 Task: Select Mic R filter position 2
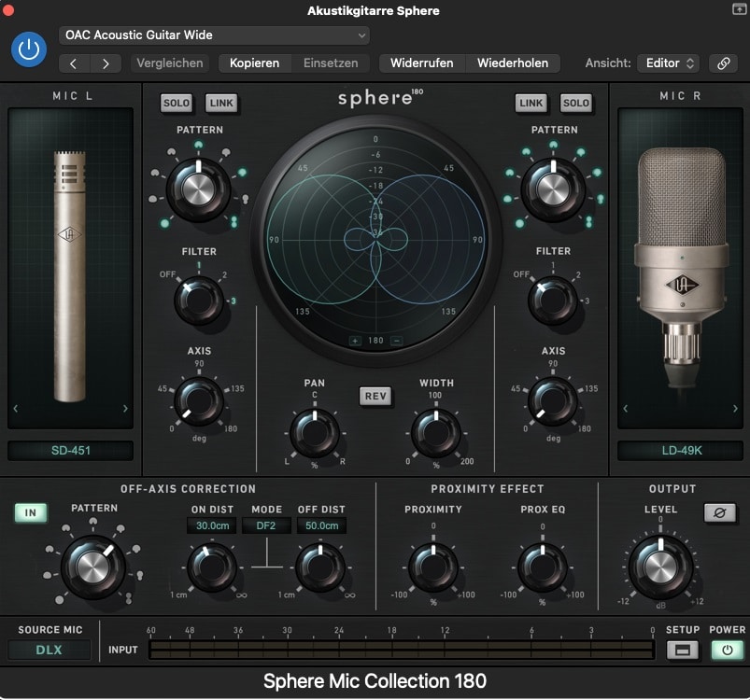click(578, 274)
